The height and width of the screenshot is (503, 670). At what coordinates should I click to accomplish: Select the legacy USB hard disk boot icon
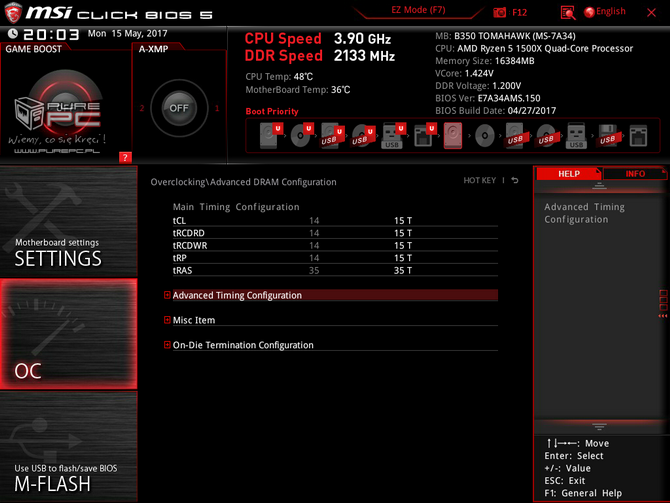(515, 135)
